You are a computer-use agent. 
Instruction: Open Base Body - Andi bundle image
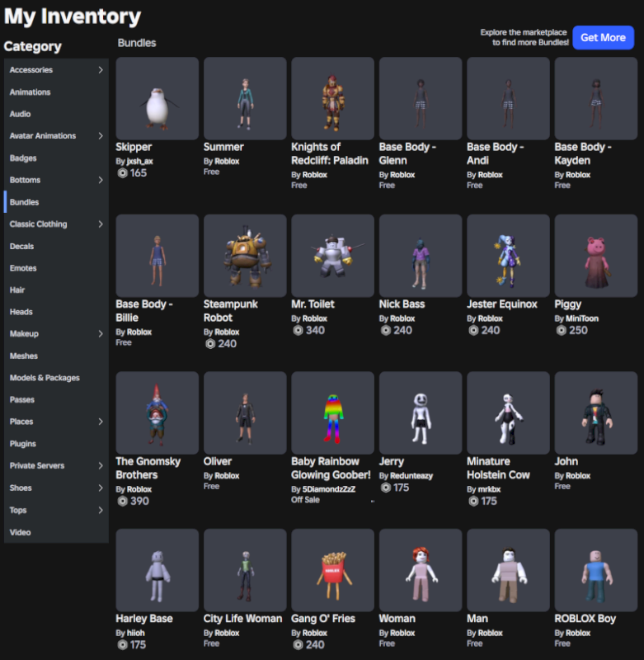[508, 98]
